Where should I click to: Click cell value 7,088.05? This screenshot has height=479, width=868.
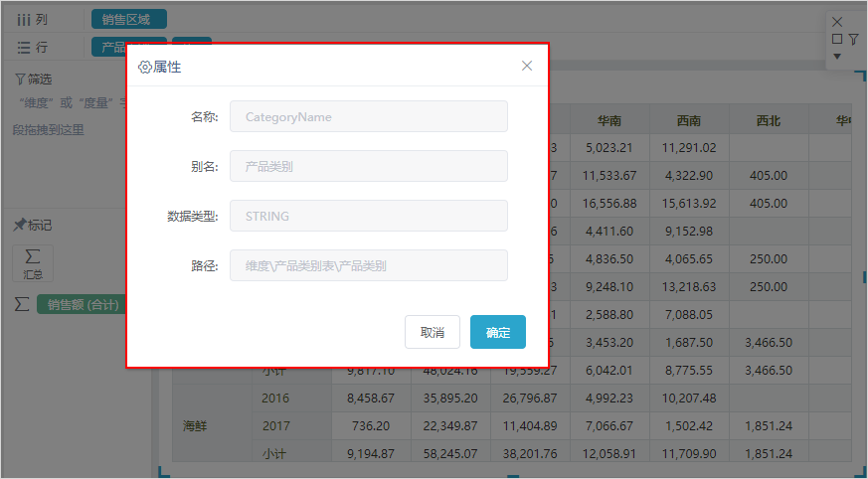[689, 314]
